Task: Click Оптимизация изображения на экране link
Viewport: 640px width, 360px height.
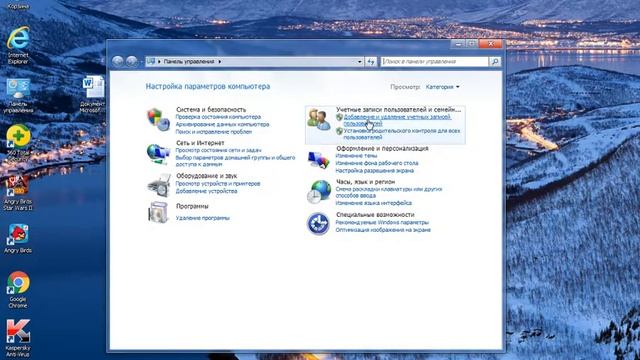Action: [383, 230]
